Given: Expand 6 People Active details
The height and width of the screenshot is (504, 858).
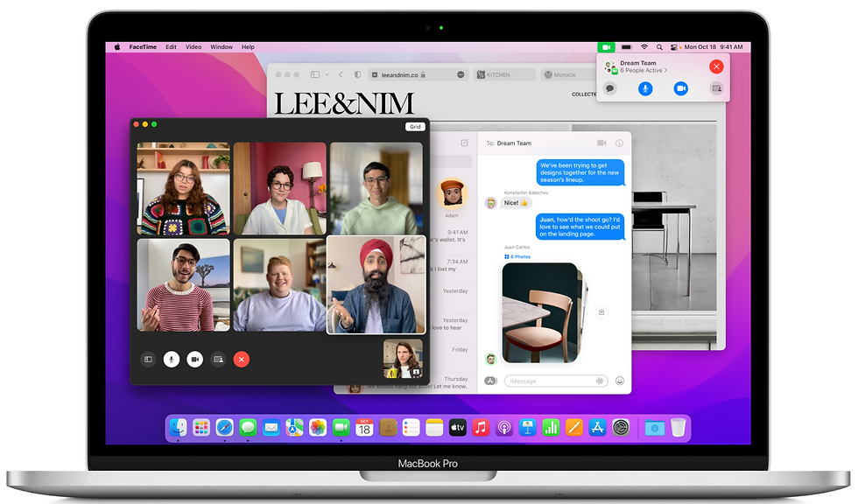Looking at the screenshot, I should pos(643,71).
